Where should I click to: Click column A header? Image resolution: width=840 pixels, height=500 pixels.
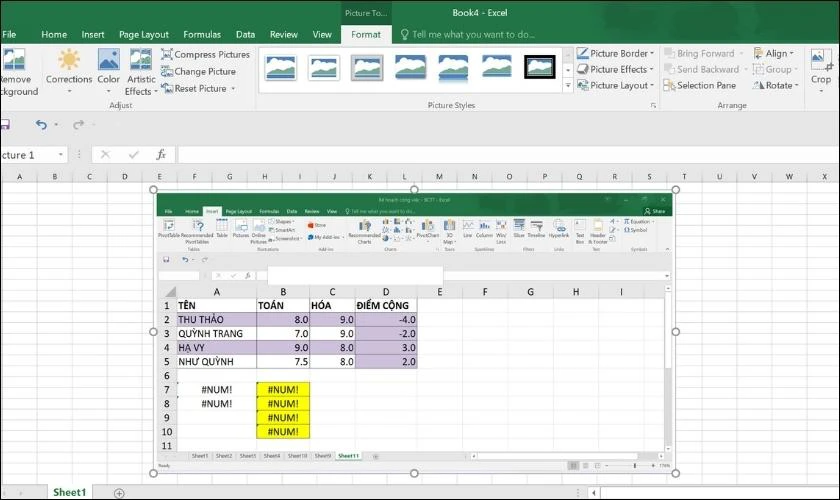pos(19,176)
